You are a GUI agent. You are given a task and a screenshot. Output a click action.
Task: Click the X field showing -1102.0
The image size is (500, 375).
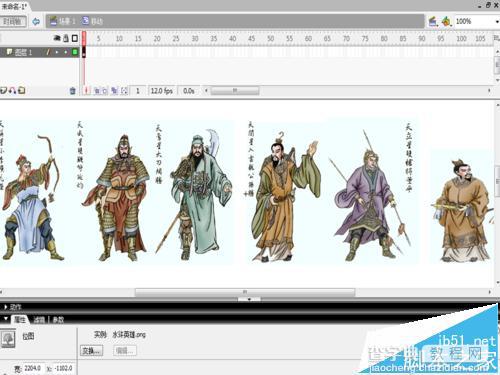[x=63, y=368]
